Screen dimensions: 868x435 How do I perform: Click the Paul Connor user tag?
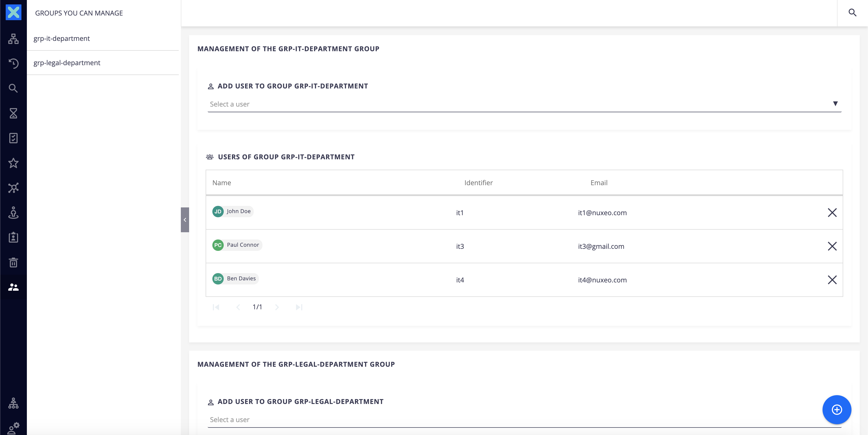tap(237, 245)
